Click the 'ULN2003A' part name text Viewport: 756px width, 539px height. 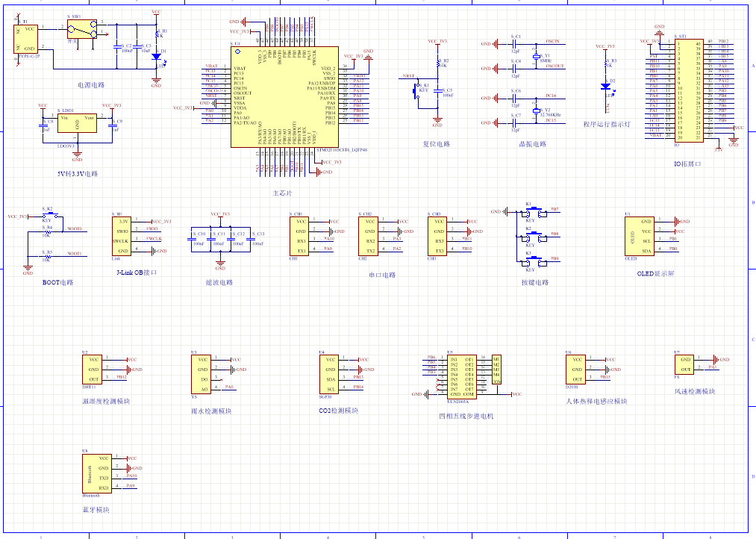tap(458, 402)
